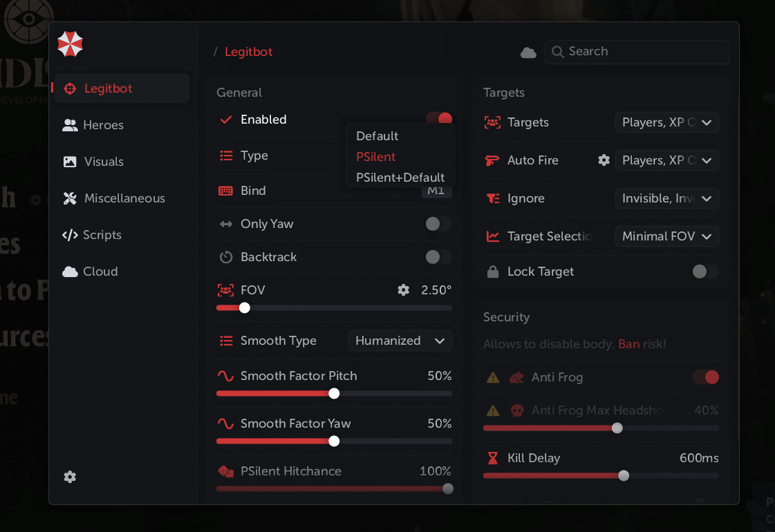
Task: Disable the Anti Frog toggle
Action: click(706, 377)
